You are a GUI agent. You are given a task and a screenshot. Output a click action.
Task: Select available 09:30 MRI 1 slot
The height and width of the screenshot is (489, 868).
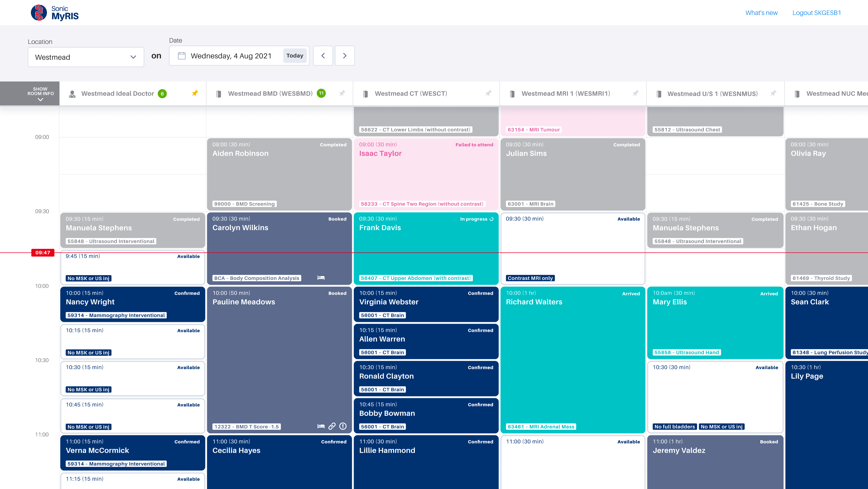click(x=573, y=249)
